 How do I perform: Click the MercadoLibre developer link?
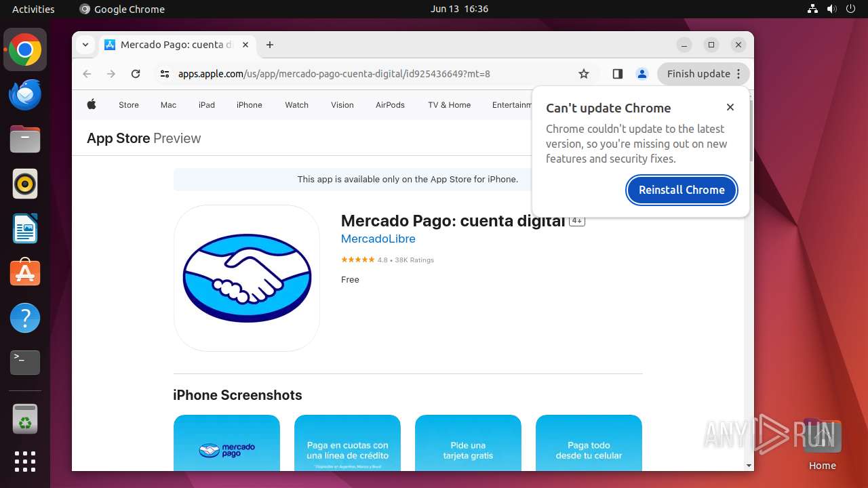378,239
